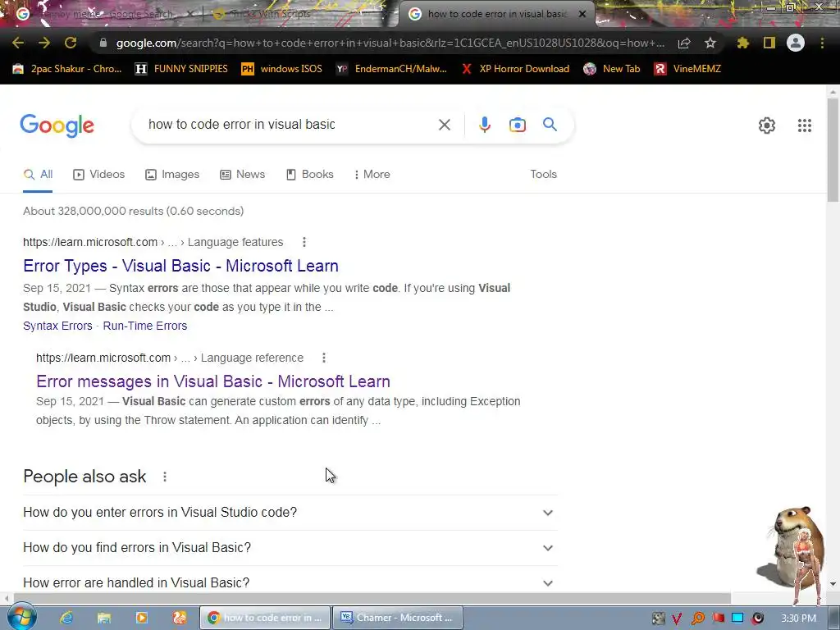The image size is (840, 630).
Task: Click the vertical scrollbar thumb
Action: click(833, 150)
